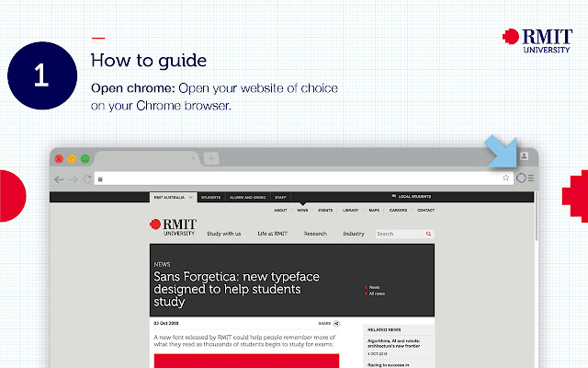
Task: Click the page vertical scrollbar
Action: pyautogui.click(x=537, y=216)
